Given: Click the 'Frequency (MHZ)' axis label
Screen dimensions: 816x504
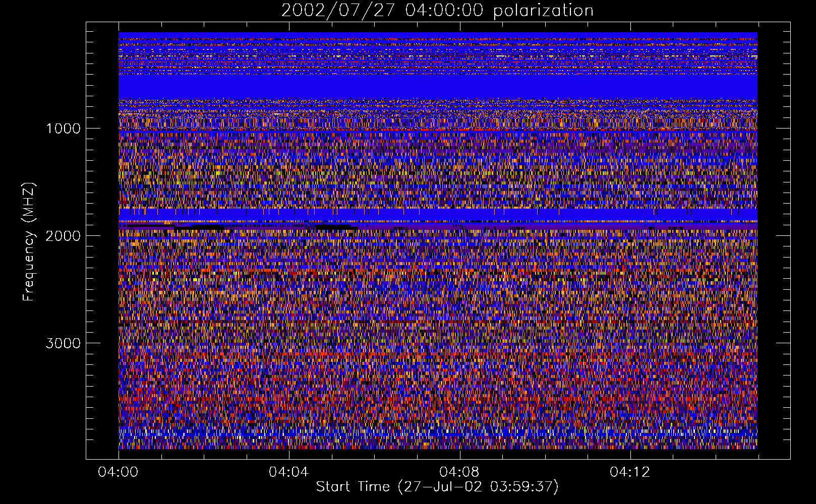Looking at the screenshot, I should [29, 242].
